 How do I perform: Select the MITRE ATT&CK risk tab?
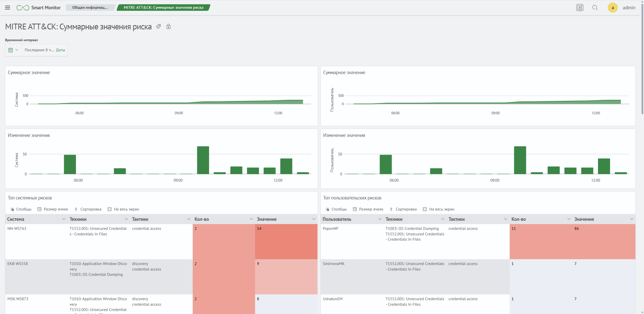(x=163, y=8)
